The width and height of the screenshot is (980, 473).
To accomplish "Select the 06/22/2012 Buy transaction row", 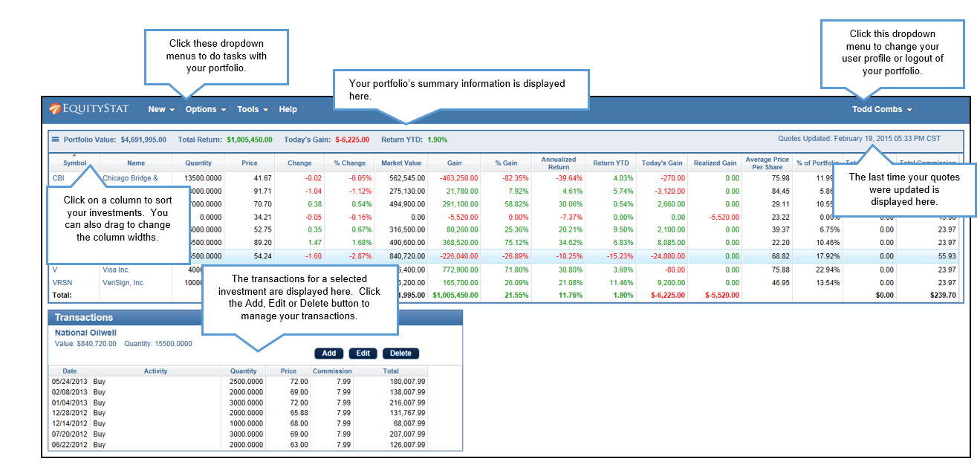I will click(238, 445).
